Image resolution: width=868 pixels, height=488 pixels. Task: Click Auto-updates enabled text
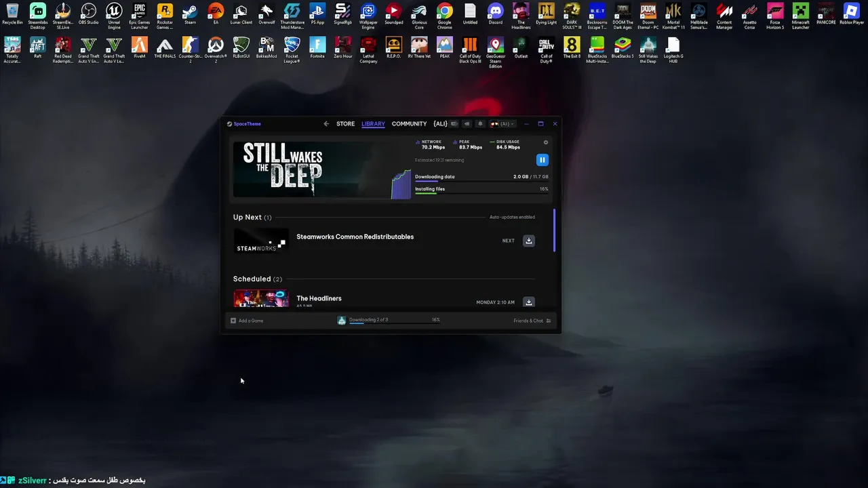coord(512,217)
